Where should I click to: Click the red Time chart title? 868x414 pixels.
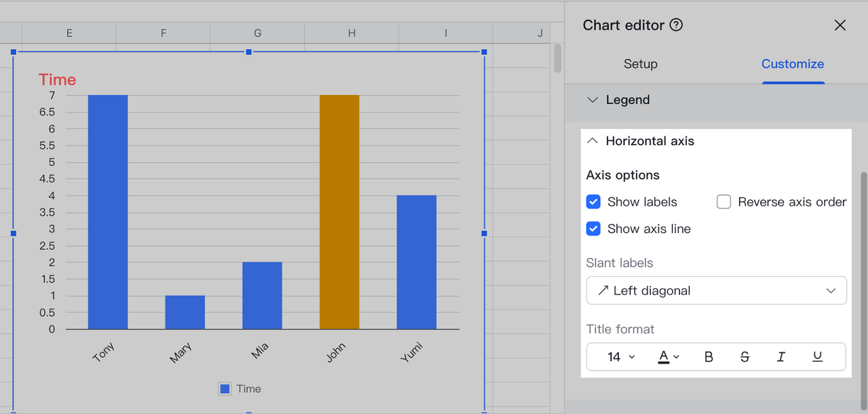(x=58, y=80)
